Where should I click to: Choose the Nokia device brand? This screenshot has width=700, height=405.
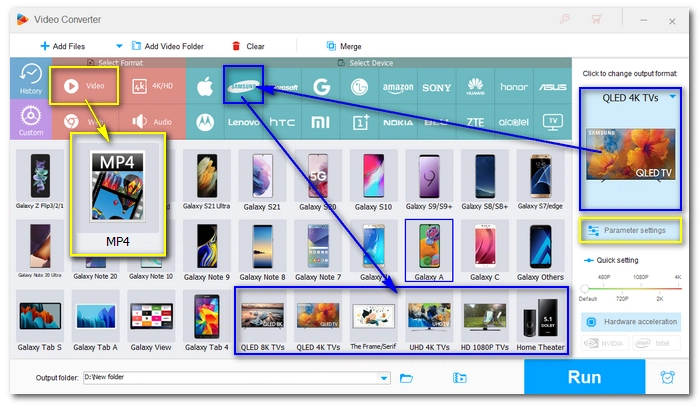click(x=398, y=122)
